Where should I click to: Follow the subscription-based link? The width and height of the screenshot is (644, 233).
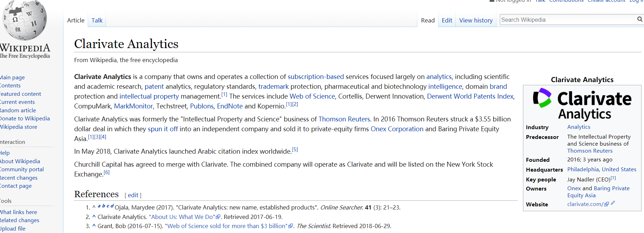(316, 77)
